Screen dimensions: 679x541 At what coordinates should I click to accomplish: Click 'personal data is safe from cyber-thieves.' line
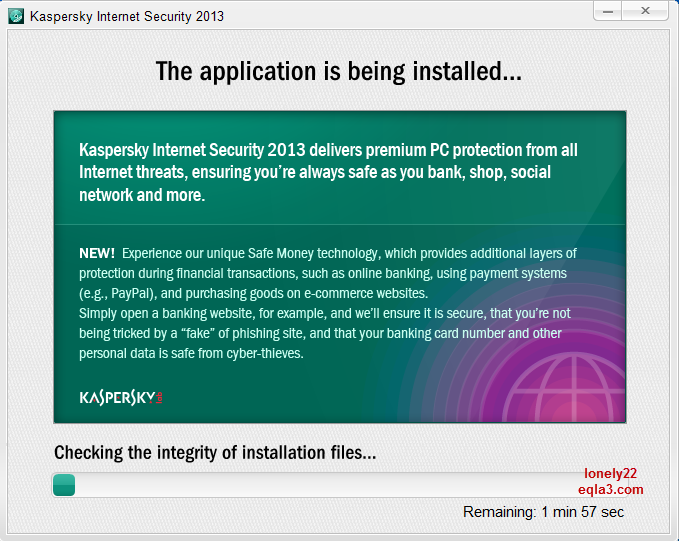pyautogui.click(x=191, y=353)
